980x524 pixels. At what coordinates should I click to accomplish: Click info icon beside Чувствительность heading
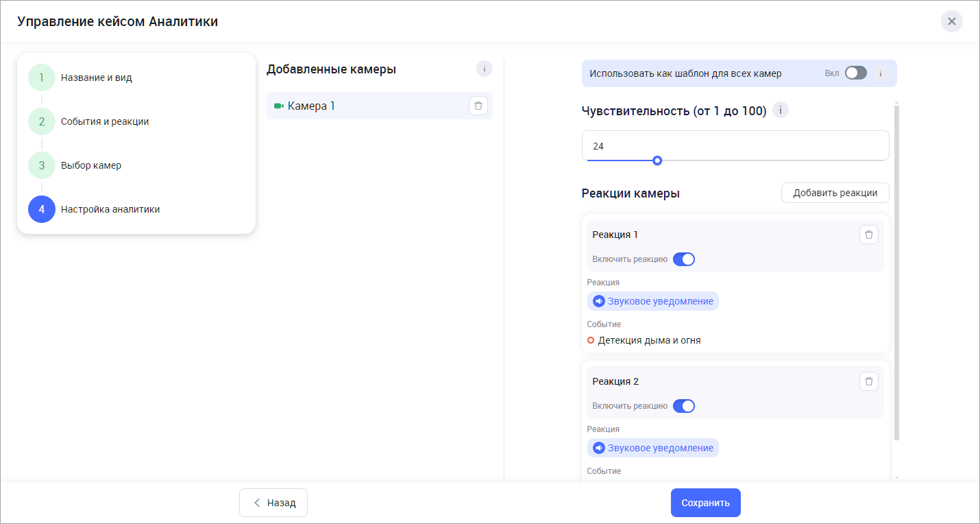coord(781,110)
